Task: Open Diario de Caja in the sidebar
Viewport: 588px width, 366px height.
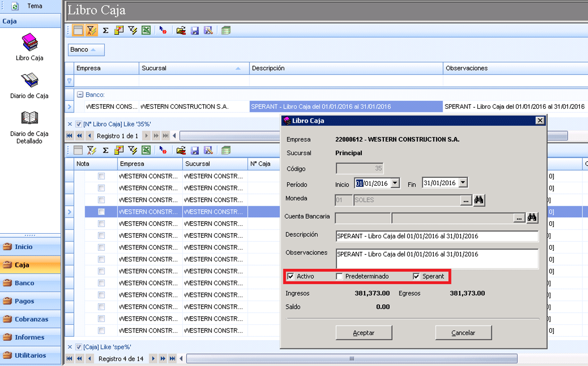Action: point(30,81)
